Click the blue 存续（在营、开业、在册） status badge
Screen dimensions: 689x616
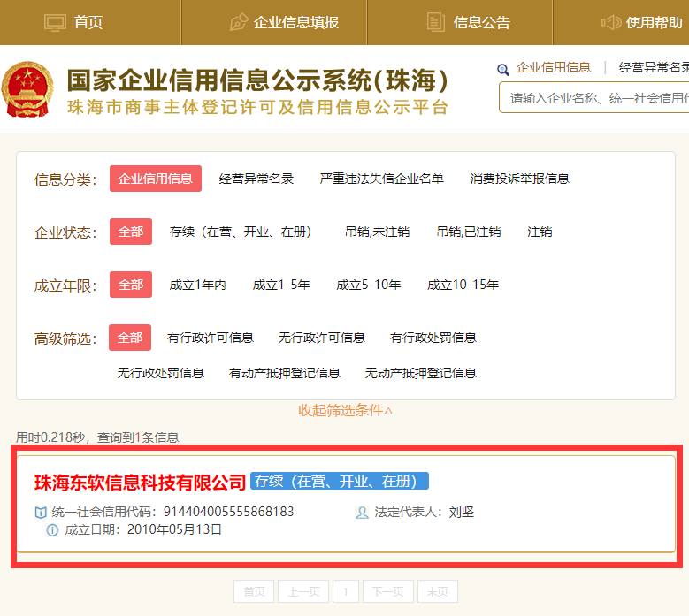pos(340,481)
